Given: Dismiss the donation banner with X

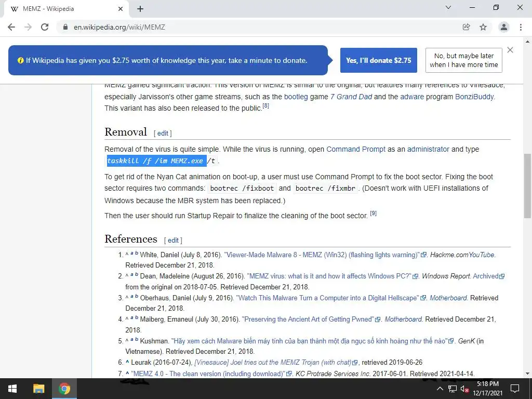Looking at the screenshot, I should (x=510, y=50).
